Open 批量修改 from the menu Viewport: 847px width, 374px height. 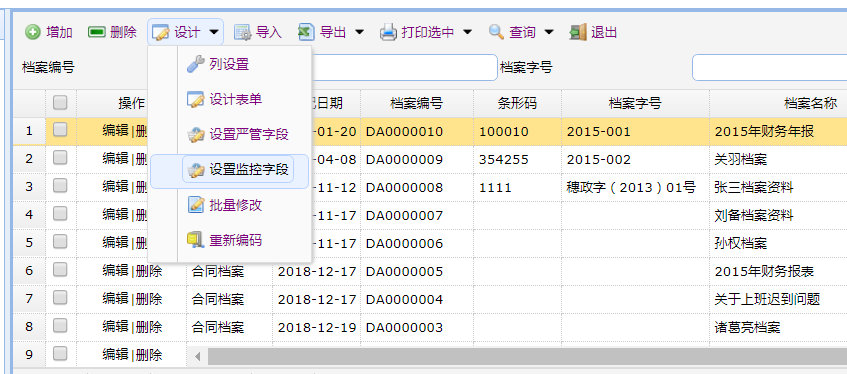pos(230,205)
